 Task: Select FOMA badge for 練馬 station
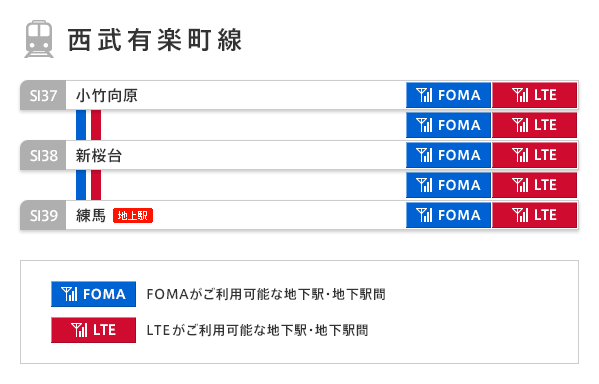448,215
